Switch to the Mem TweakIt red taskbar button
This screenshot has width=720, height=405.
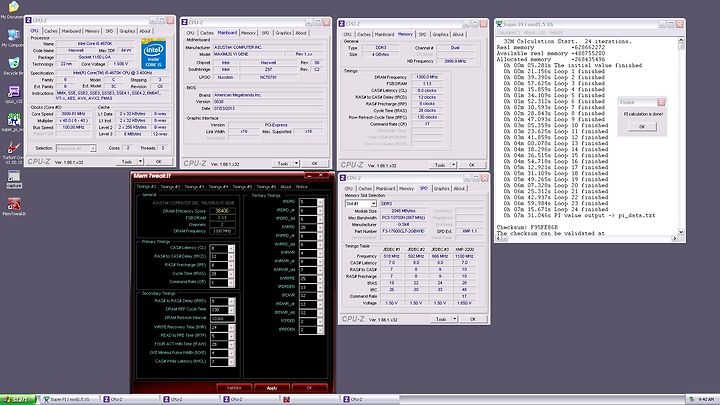pos(311,399)
